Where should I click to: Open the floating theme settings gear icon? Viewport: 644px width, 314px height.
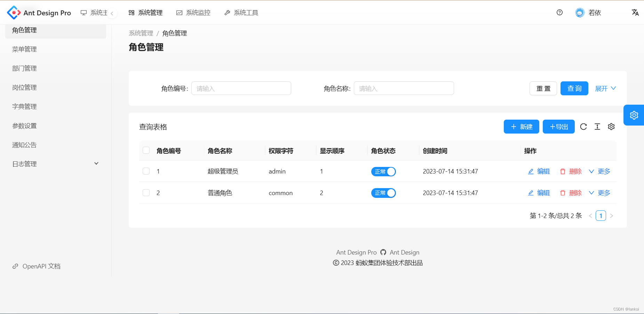click(634, 115)
